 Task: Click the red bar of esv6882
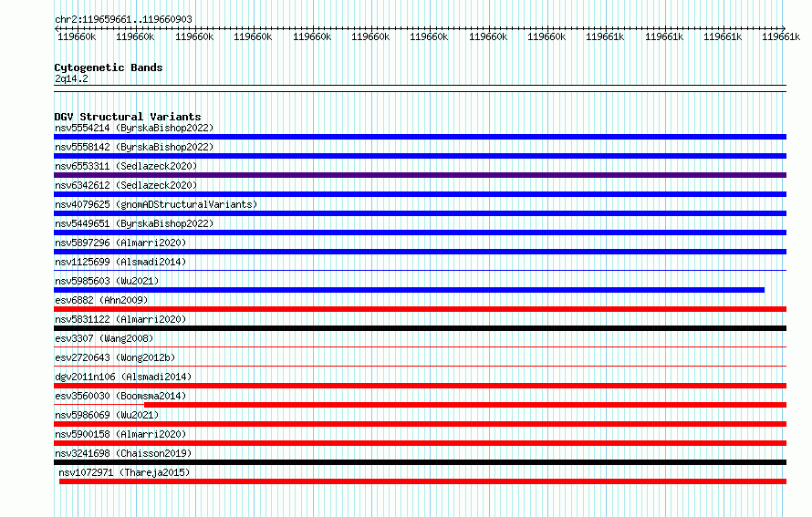point(420,309)
